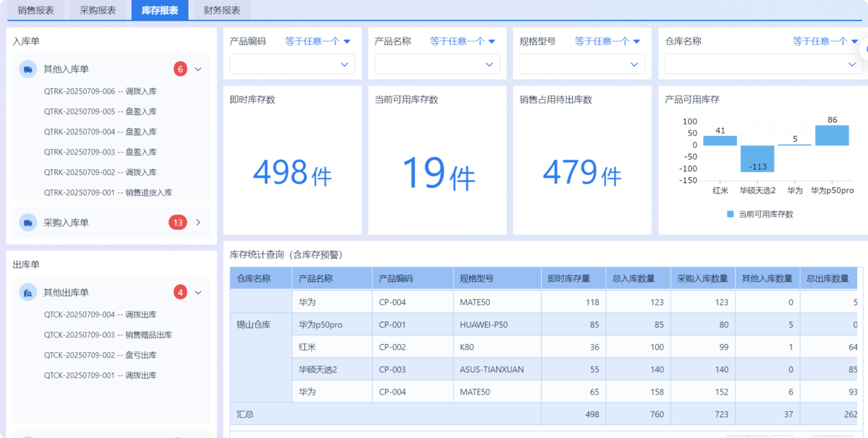Click the truck icon beside 采购入库单
This screenshot has width=868, height=438.
click(28, 223)
